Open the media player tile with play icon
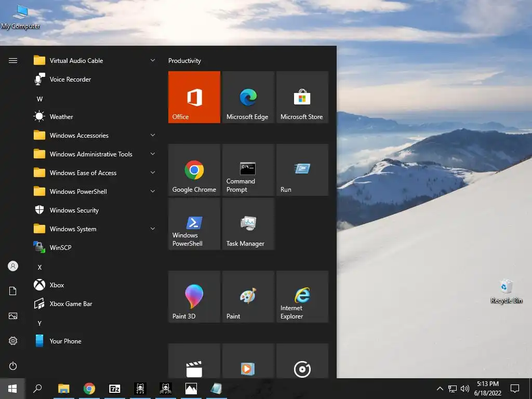Image resolution: width=532 pixels, height=399 pixels. click(248, 361)
